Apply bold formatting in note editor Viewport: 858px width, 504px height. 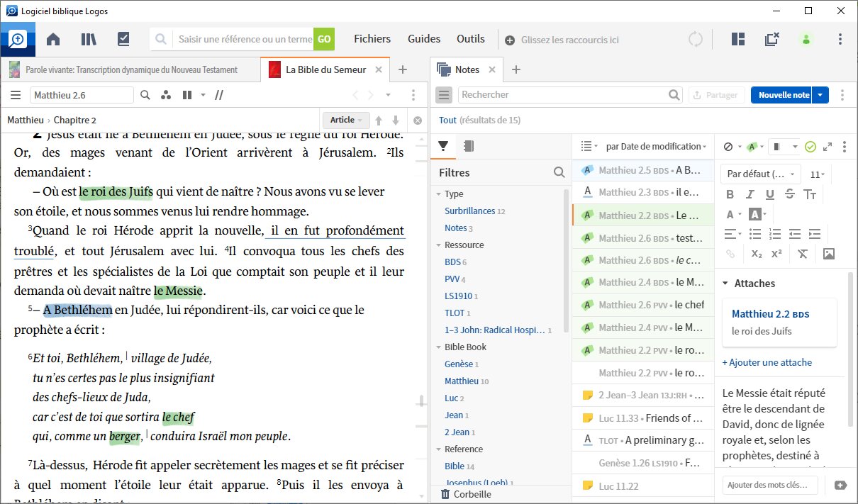pos(730,195)
